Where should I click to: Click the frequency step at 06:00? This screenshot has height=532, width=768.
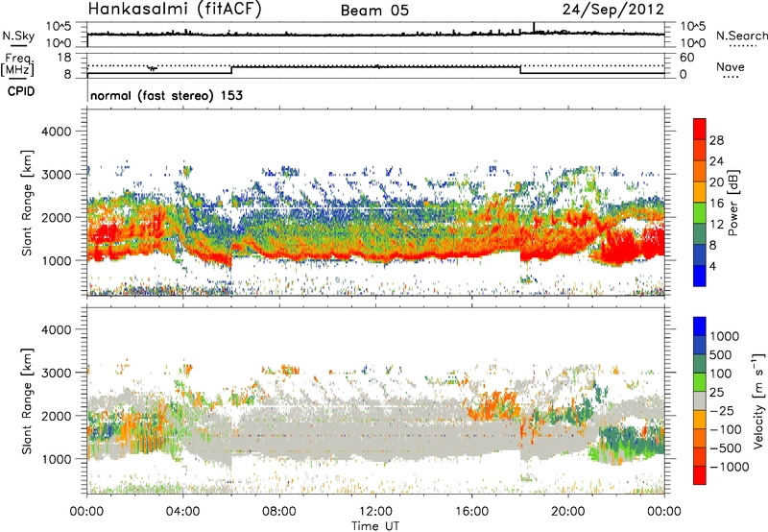231,70
